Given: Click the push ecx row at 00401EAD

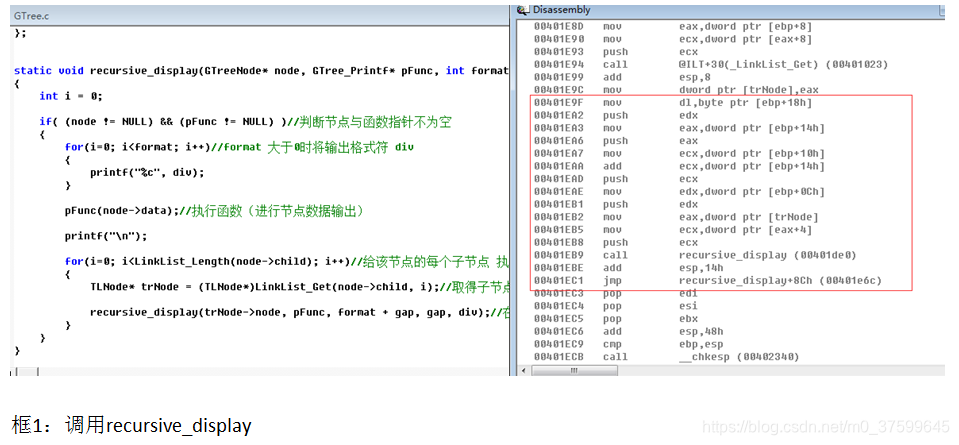Looking at the screenshot, I should (616, 179).
